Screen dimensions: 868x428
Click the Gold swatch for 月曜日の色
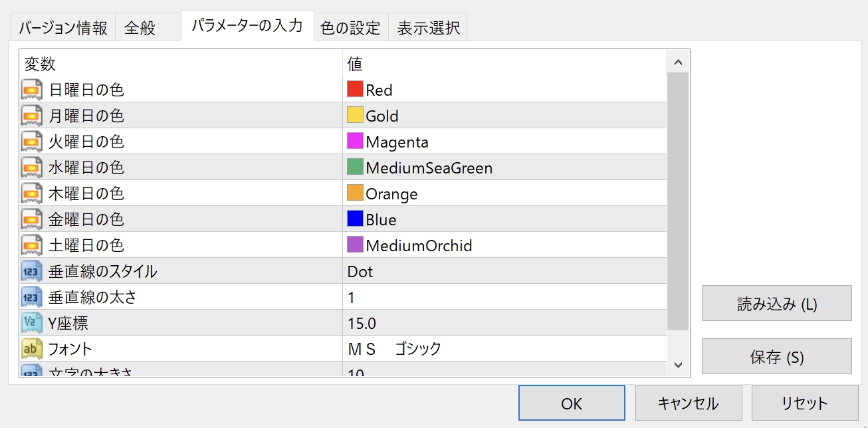pyautogui.click(x=355, y=116)
